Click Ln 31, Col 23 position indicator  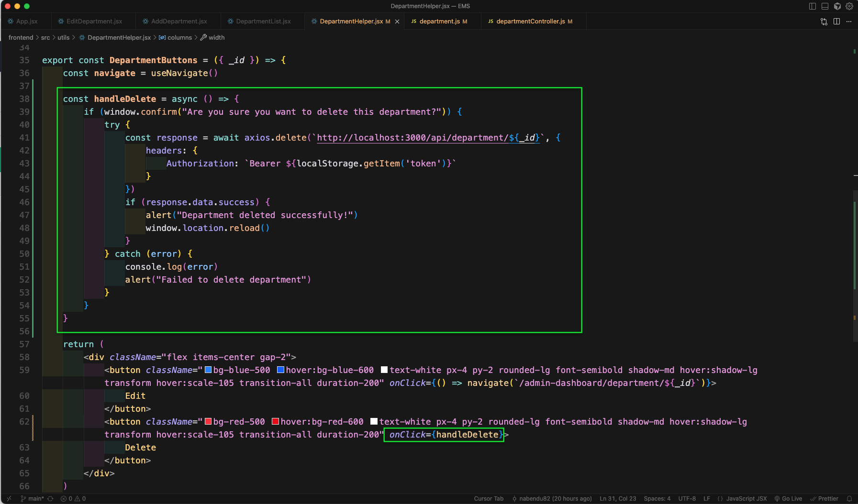(x=618, y=499)
